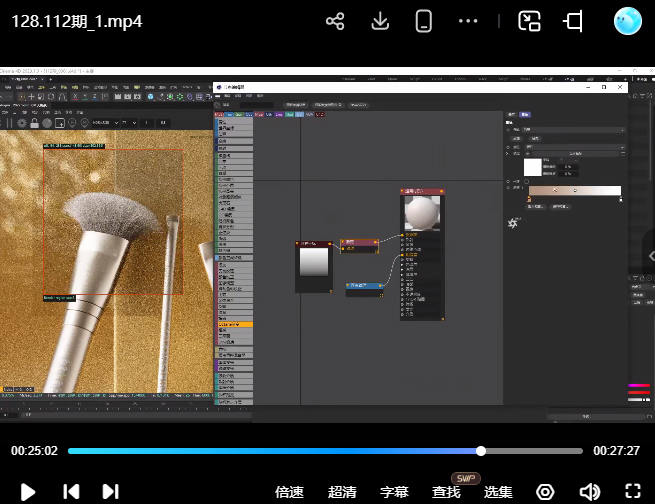Screen dimensions: 655x504
Task: Mute the video volume speaker icon
Action: pyautogui.click(x=590, y=491)
